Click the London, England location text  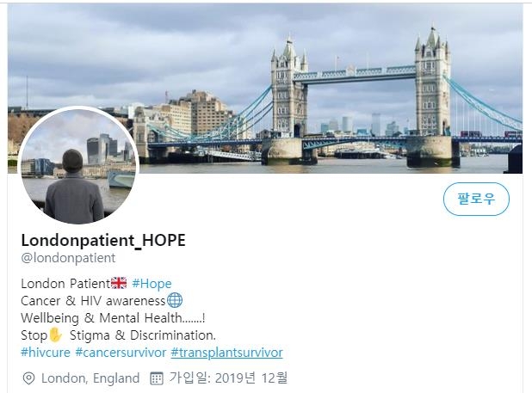[90, 378]
